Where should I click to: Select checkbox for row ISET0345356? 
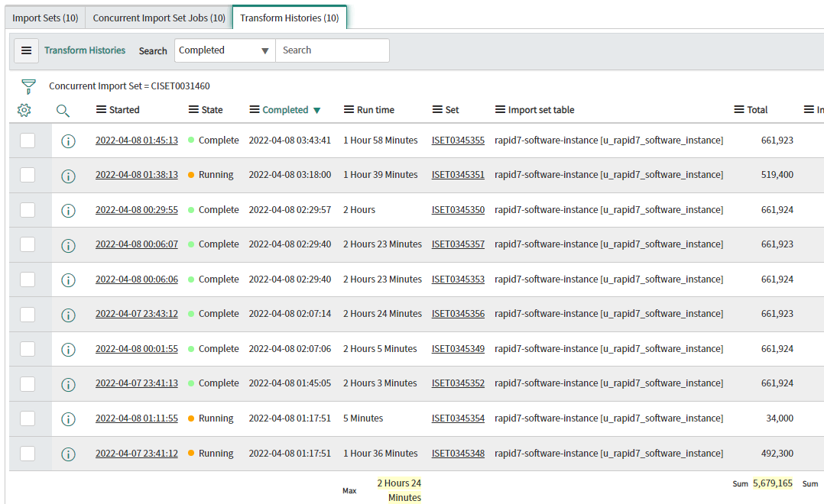coord(28,314)
